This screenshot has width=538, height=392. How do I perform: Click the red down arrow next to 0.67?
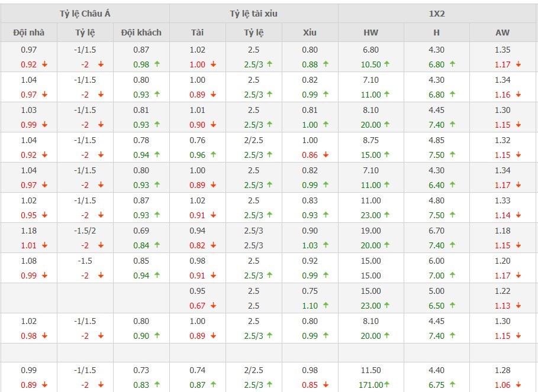click(213, 306)
